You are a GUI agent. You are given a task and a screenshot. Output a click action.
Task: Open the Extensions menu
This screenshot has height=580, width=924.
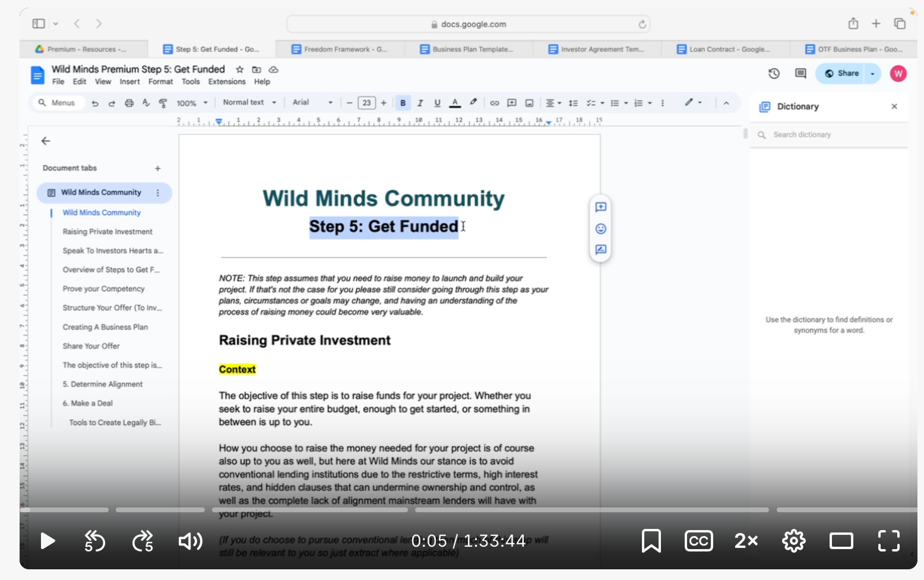[x=226, y=82]
